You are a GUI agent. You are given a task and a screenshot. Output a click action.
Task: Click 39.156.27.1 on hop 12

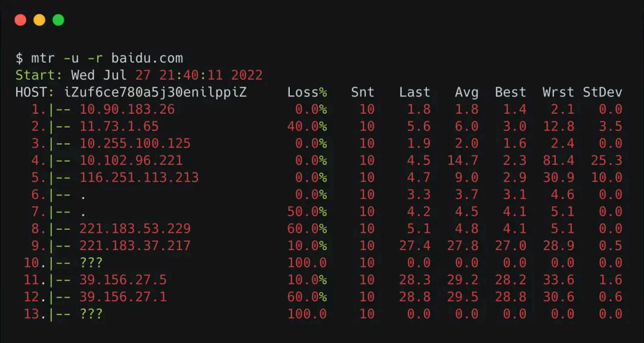tap(123, 297)
